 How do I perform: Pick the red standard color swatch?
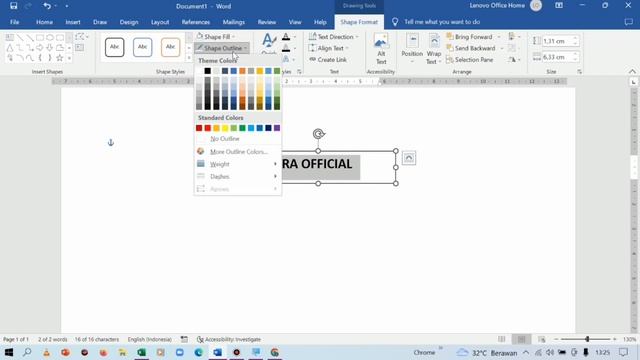click(x=207, y=128)
